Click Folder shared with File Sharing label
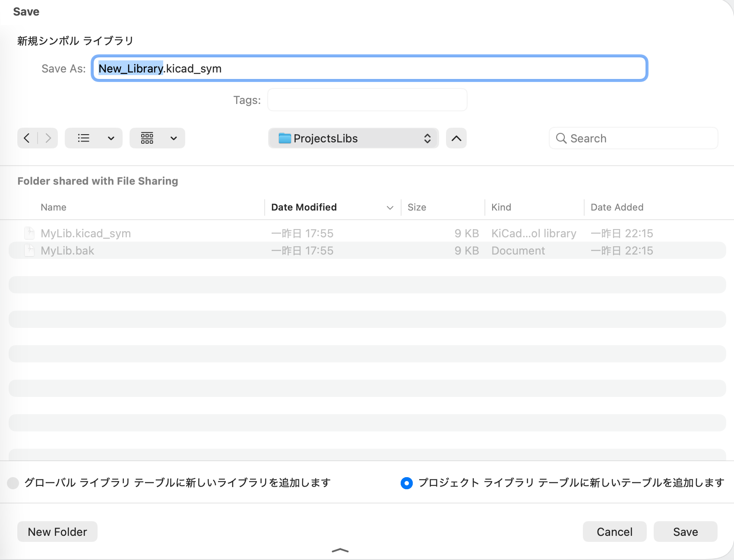This screenshot has height=560, width=734. coord(98,181)
